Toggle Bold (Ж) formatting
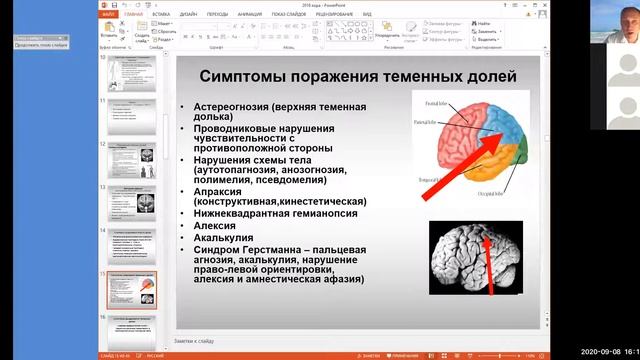Viewport: 640px width, 360px height. point(185,37)
